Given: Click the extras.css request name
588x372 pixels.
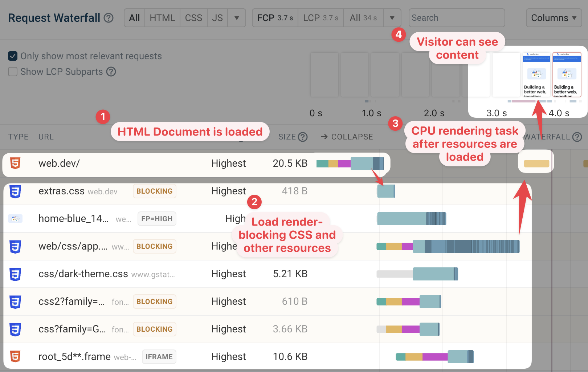Looking at the screenshot, I should [61, 191].
